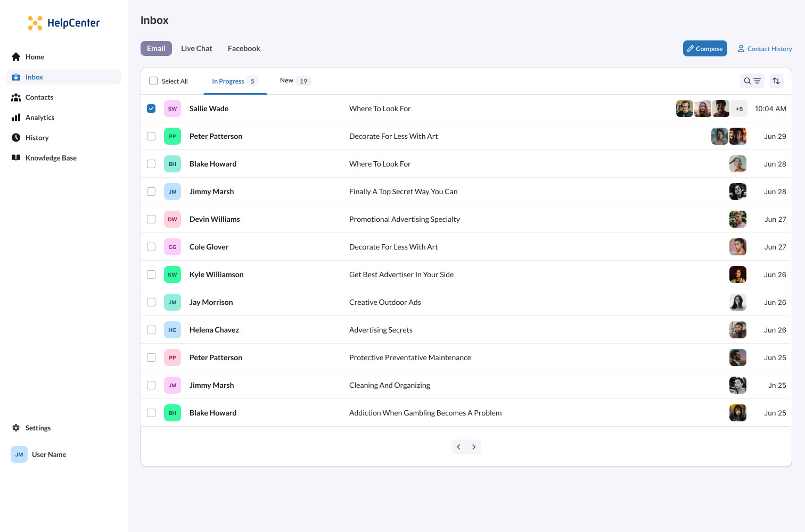The width and height of the screenshot is (805, 532).
Task: Click the Jun 29 date
Action: (x=775, y=136)
